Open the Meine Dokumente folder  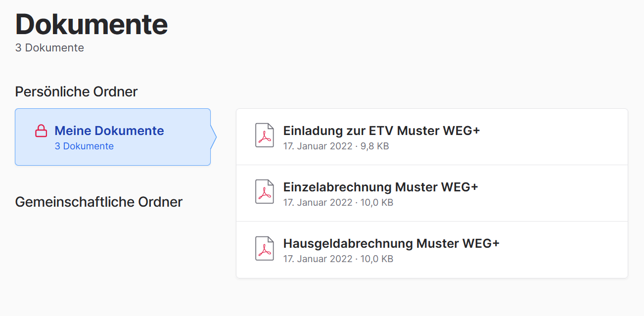click(109, 131)
